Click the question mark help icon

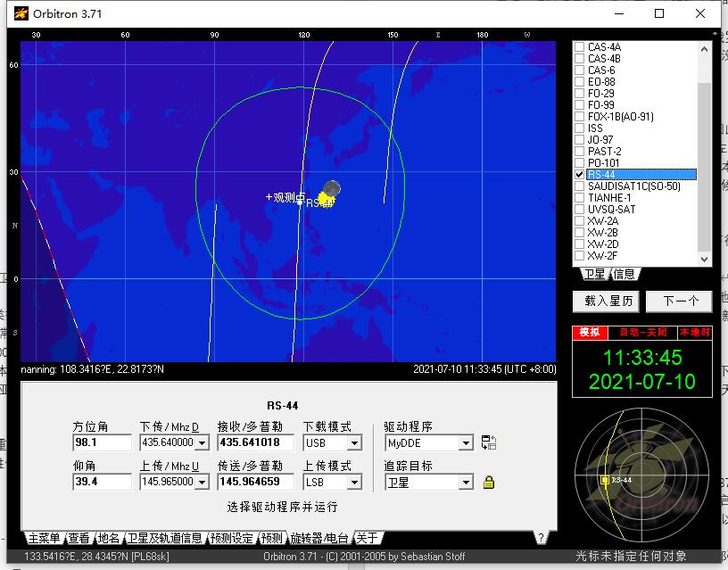(x=540, y=538)
